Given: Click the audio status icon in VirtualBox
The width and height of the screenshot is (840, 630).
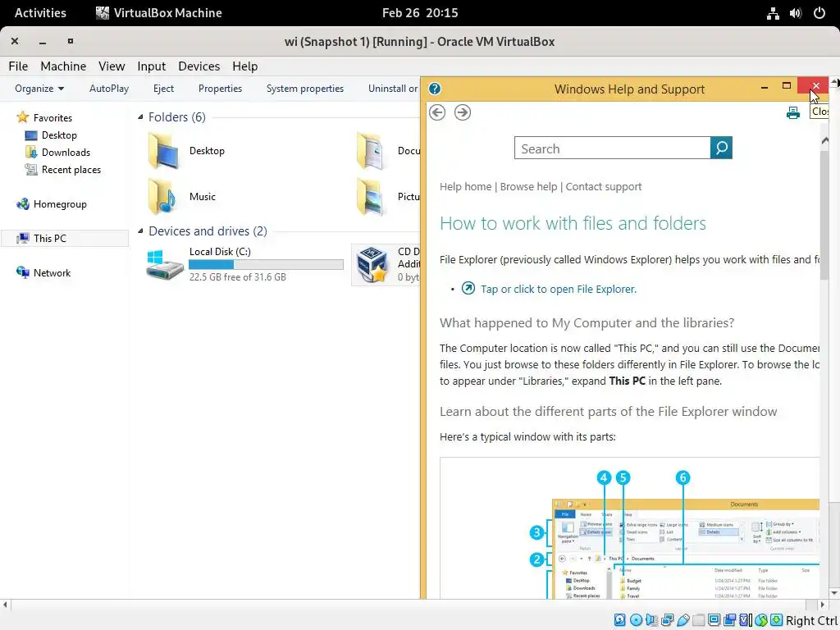Looking at the screenshot, I should [651, 620].
